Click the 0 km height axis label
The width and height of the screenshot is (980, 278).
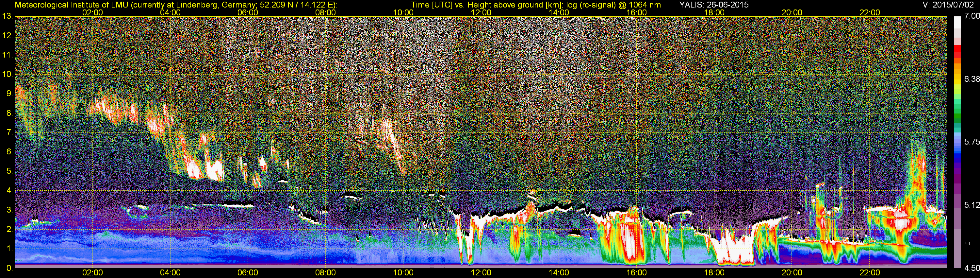(x=9, y=268)
